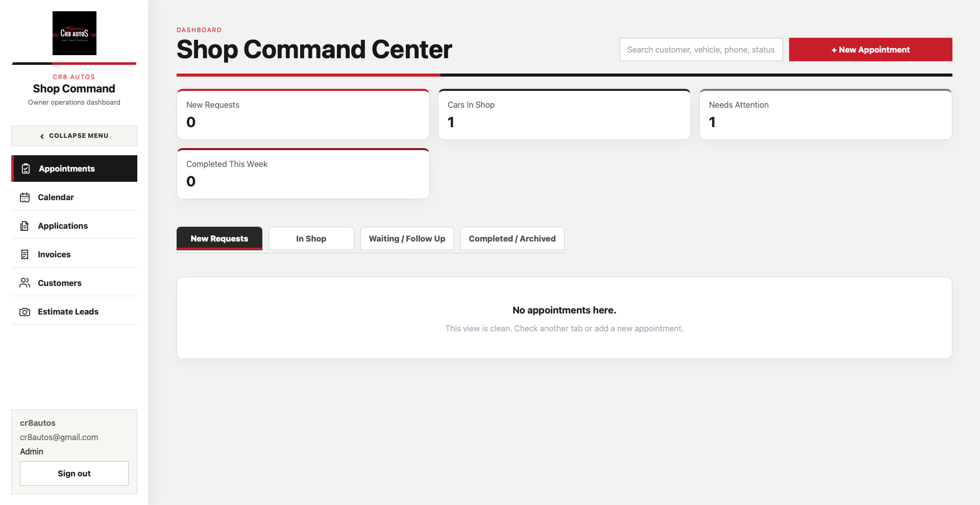Go to the Calendar page

(75, 197)
